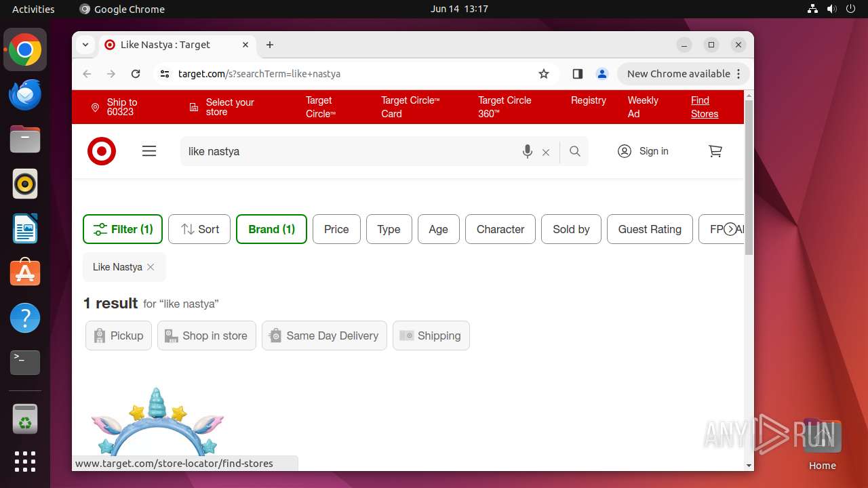This screenshot has height=488, width=868.
Task: Clear the search field with X icon
Action: (546, 152)
